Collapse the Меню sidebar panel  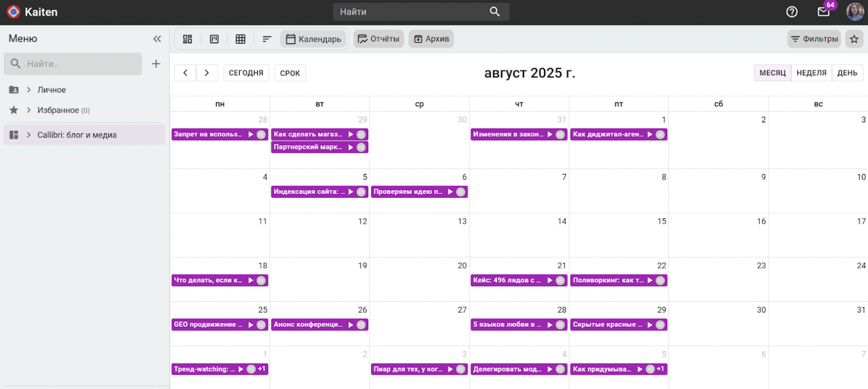[x=157, y=39]
